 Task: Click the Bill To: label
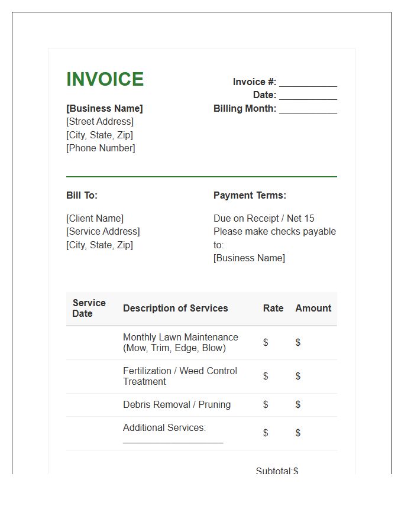pos(82,195)
